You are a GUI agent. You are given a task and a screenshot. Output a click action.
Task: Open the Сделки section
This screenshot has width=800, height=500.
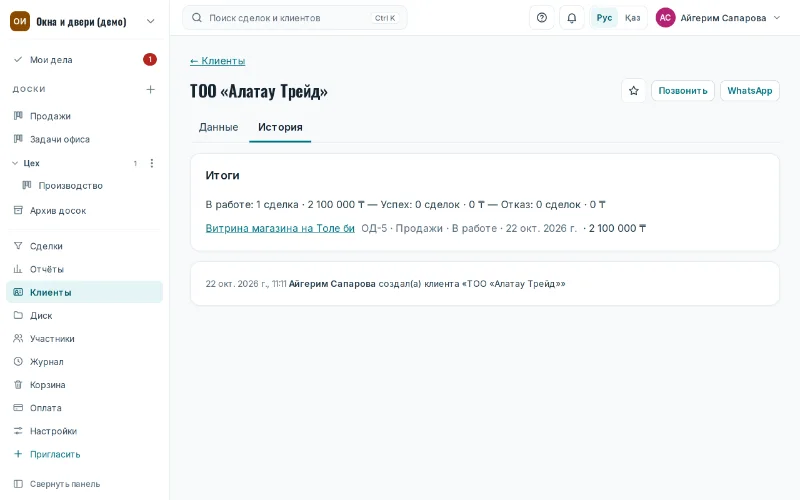click(x=84, y=246)
